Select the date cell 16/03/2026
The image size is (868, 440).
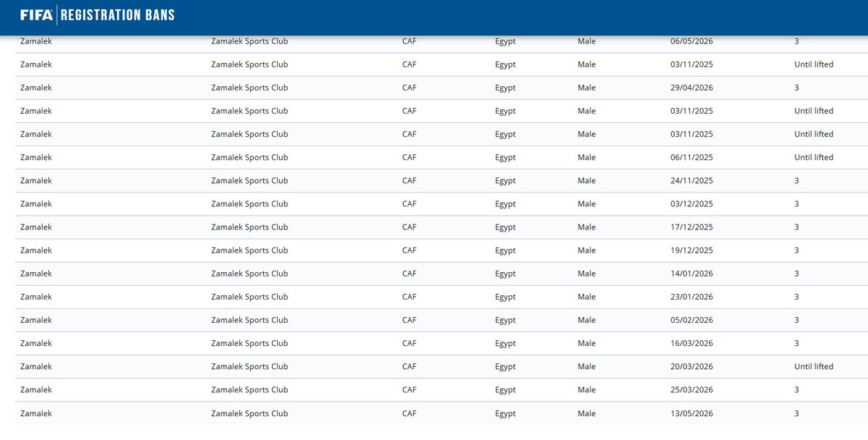[692, 342]
